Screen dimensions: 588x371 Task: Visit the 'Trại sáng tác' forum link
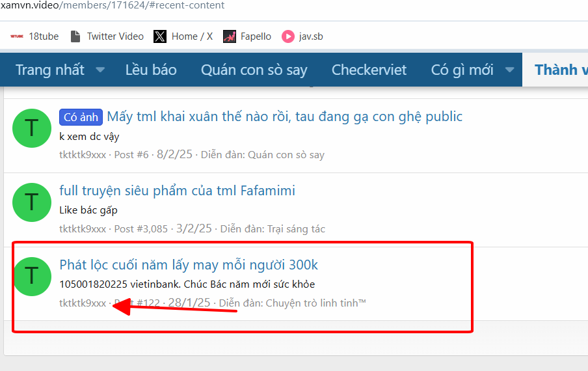click(295, 229)
